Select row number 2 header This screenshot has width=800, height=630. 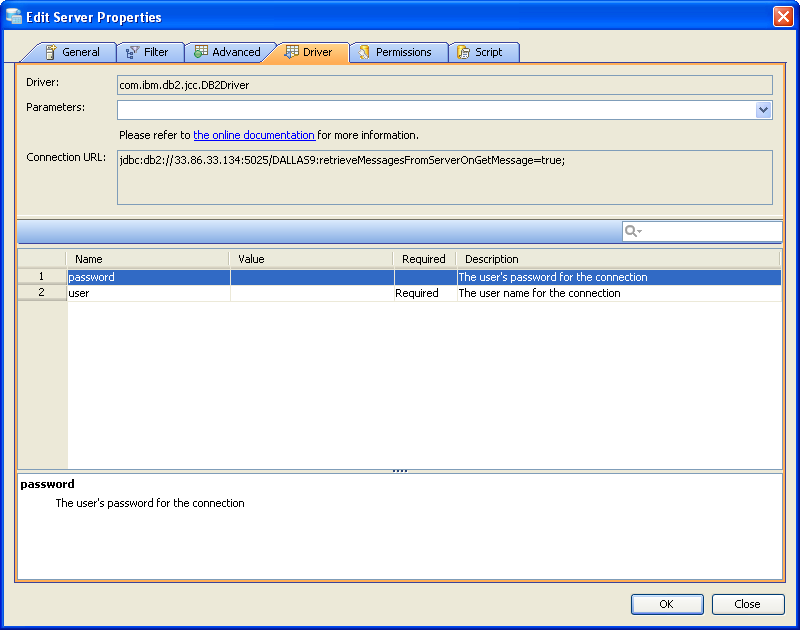pos(42,292)
